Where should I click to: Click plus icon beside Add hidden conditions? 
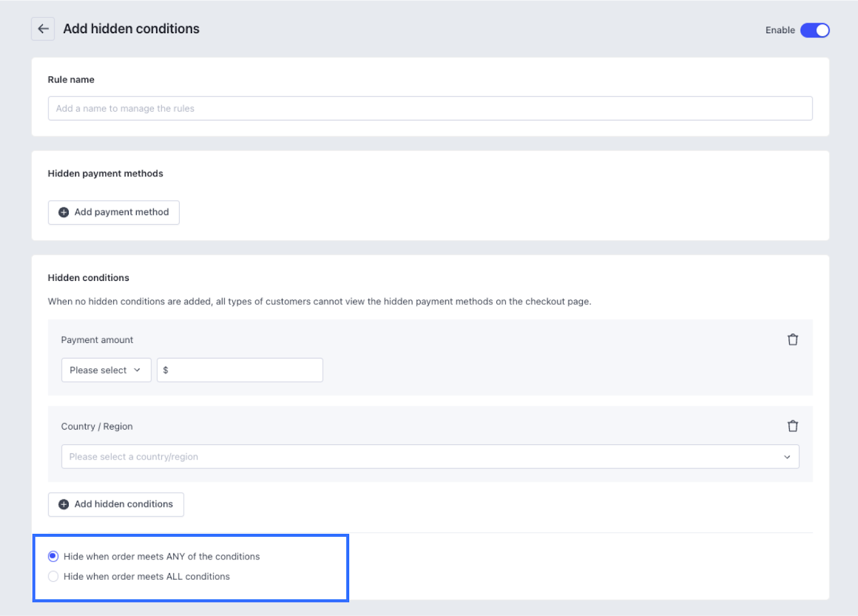[64, 504]
